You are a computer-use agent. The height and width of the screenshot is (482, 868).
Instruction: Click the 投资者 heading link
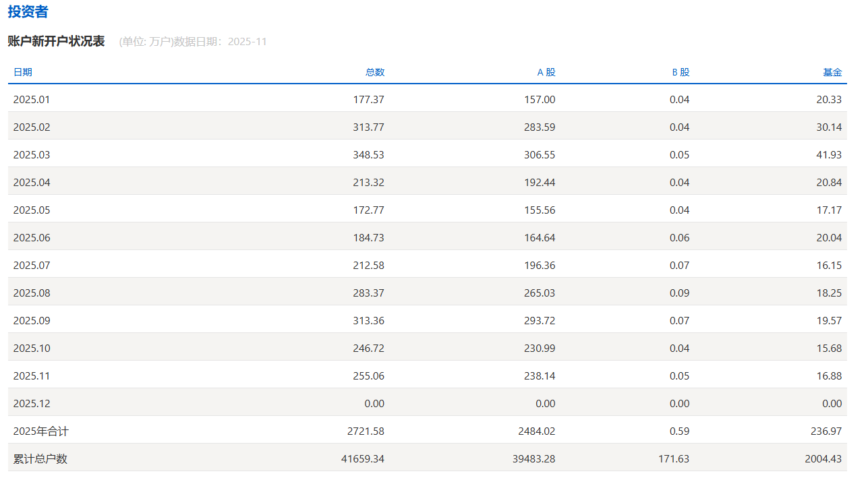tap(28, 12)
